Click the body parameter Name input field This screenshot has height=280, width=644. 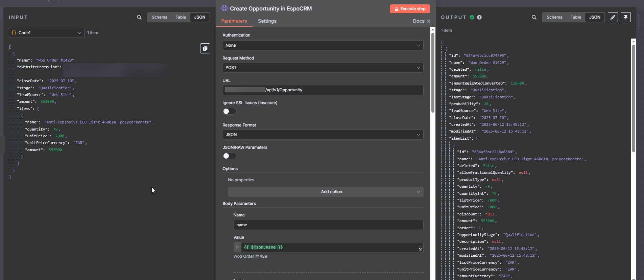[328, 225]
